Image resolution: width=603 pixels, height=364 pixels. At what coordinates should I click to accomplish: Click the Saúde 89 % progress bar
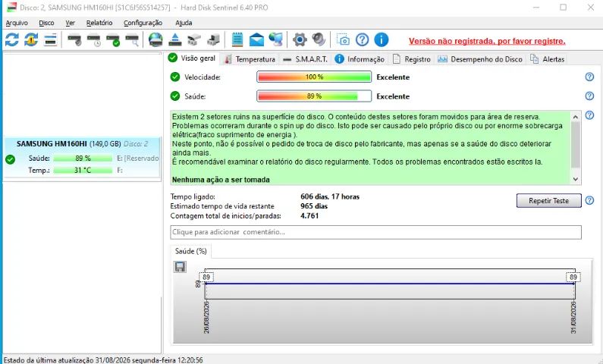[x=314, y=96]
